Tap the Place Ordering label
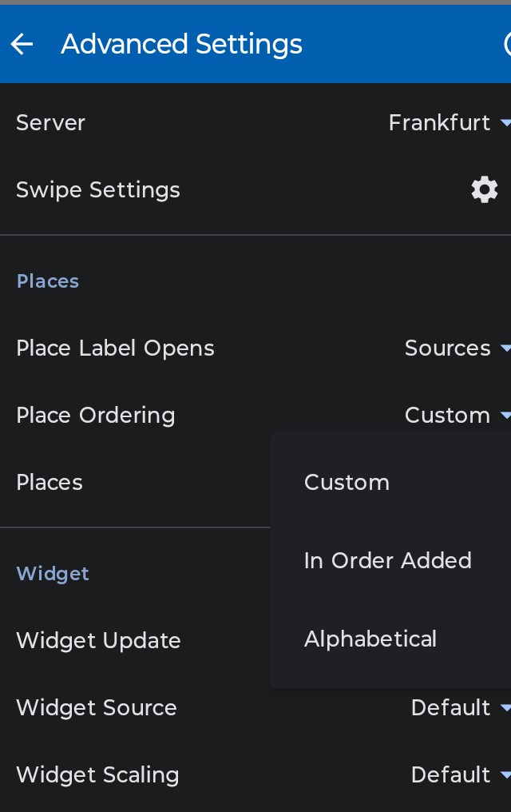Viewport: 511px width, 812px height. [96, 416]
